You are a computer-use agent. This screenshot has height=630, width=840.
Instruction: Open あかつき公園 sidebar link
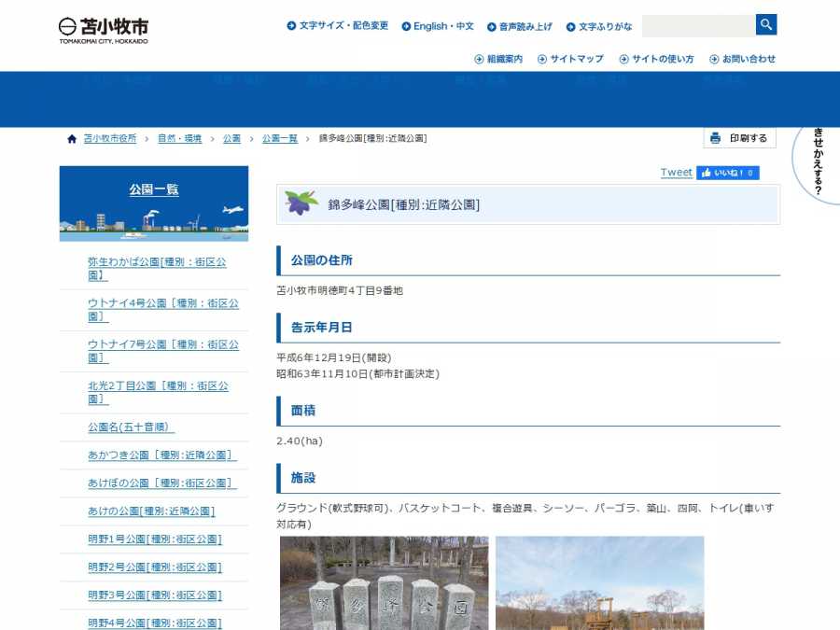coord(162,455)
